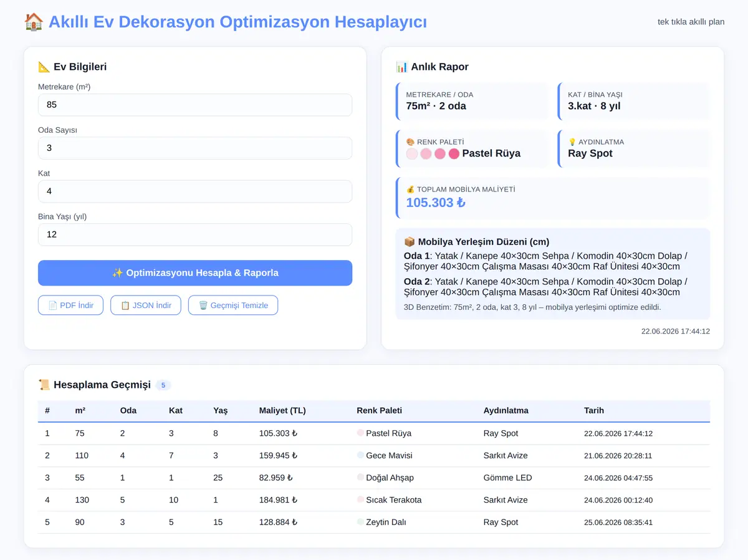Click the light bulb icon beside AYDINLATMA

point(572,142)
